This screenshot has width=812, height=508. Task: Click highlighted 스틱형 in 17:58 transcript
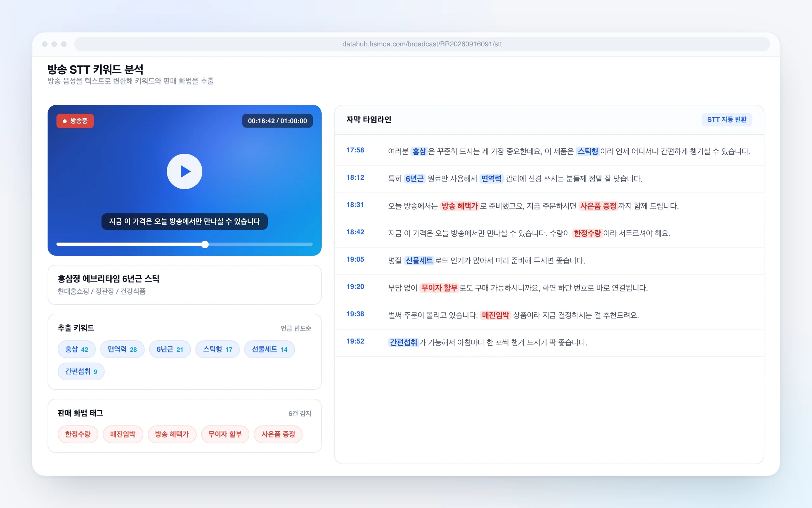pos(587,151)
